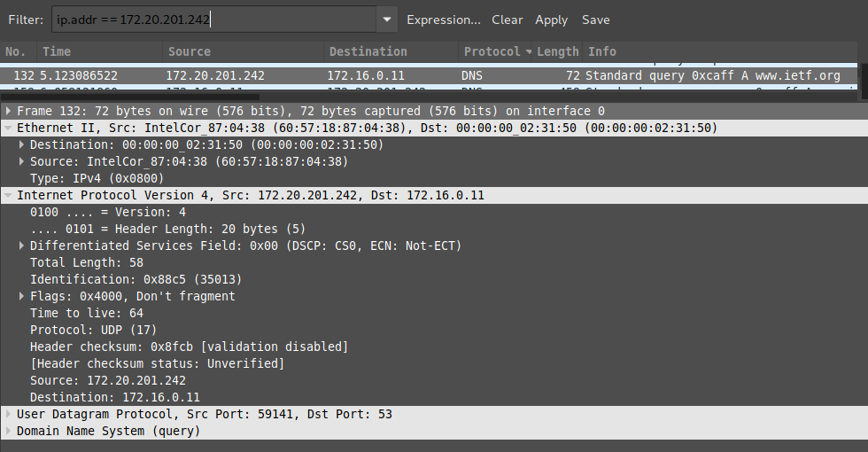Save the current filter
This screenshot has width=868, height=452.
pos(595,19)
